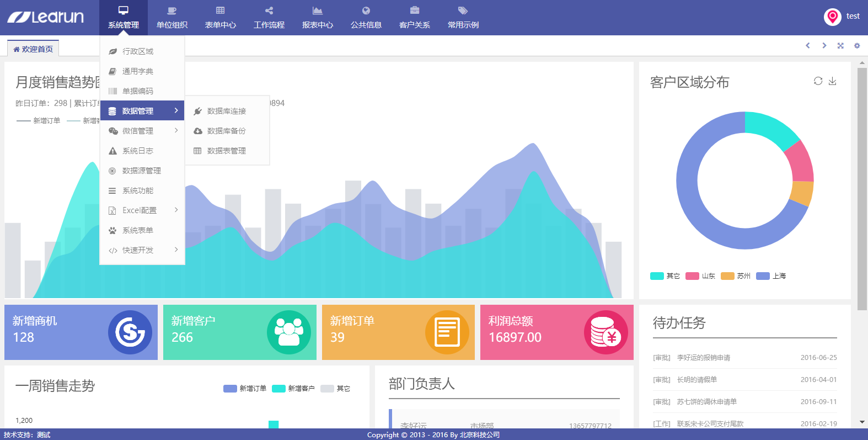Open 数据库备份 submenu item
The width and height of the screenshot is (868, 440).
click(x=227, y=131)
